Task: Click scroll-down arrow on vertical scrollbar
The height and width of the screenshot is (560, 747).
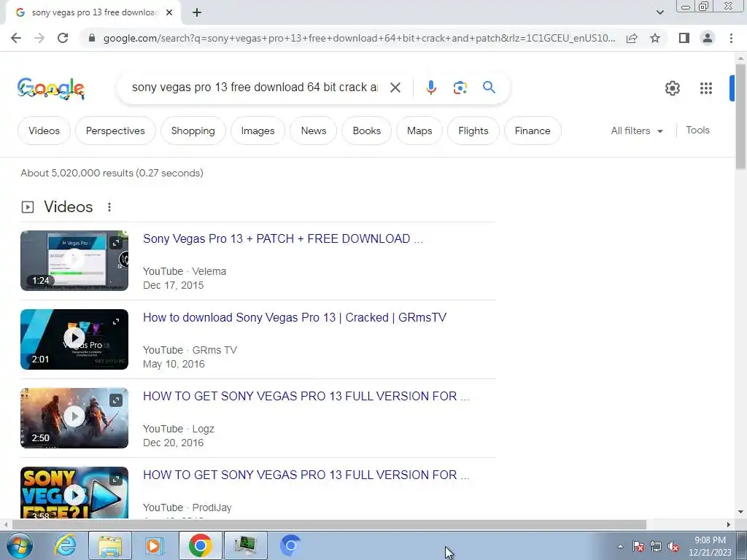Action: [740, 512]
